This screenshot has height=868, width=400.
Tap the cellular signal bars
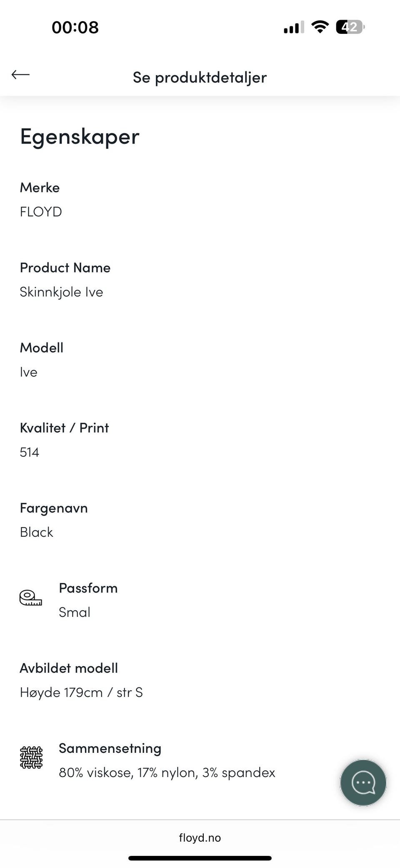coord(294,28)
